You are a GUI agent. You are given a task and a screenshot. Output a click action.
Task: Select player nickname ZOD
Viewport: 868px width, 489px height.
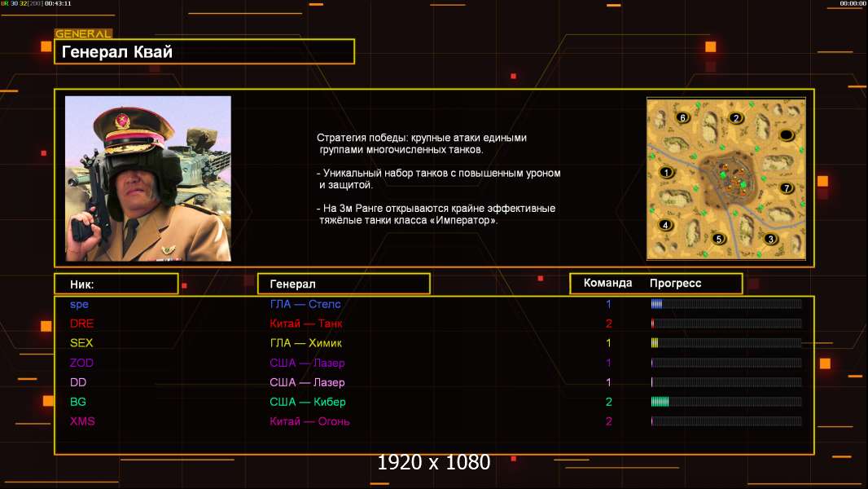pyautogui.click(x=81, y=363)
